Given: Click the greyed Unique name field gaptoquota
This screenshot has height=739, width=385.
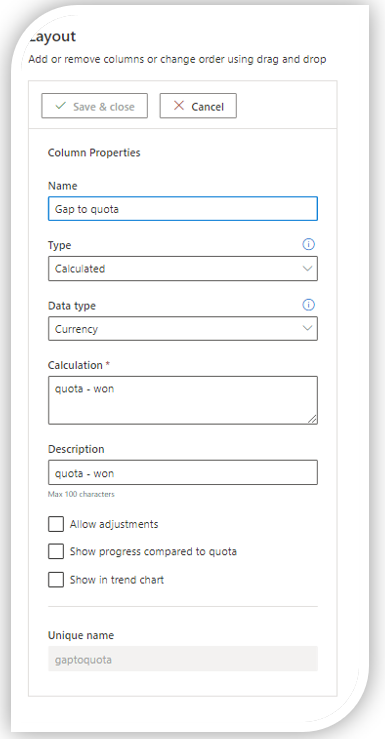Looking at the screenshot, I should click(183, 658).
